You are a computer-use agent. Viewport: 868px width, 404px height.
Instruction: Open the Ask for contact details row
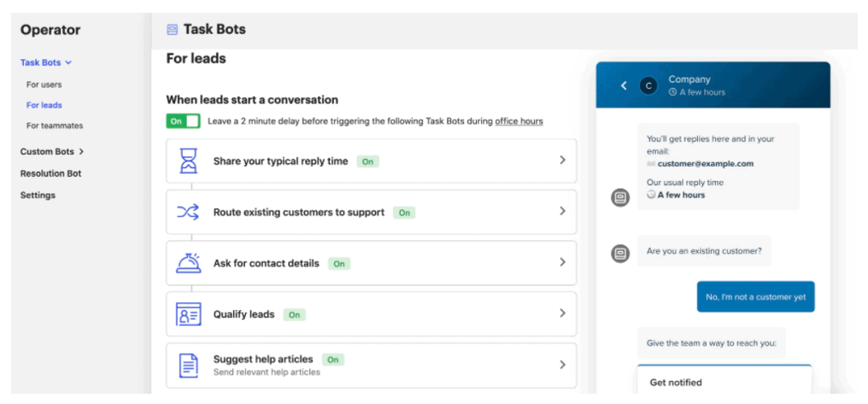(372, 263)
